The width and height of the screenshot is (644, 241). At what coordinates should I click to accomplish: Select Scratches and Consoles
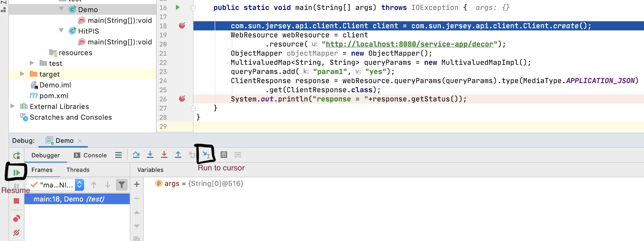point(71,117)
